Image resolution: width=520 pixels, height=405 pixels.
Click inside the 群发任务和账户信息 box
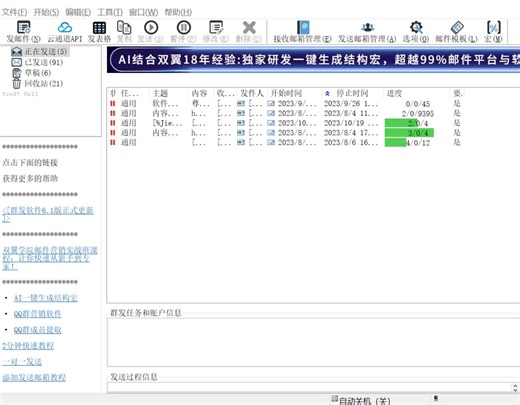point(313,342)
